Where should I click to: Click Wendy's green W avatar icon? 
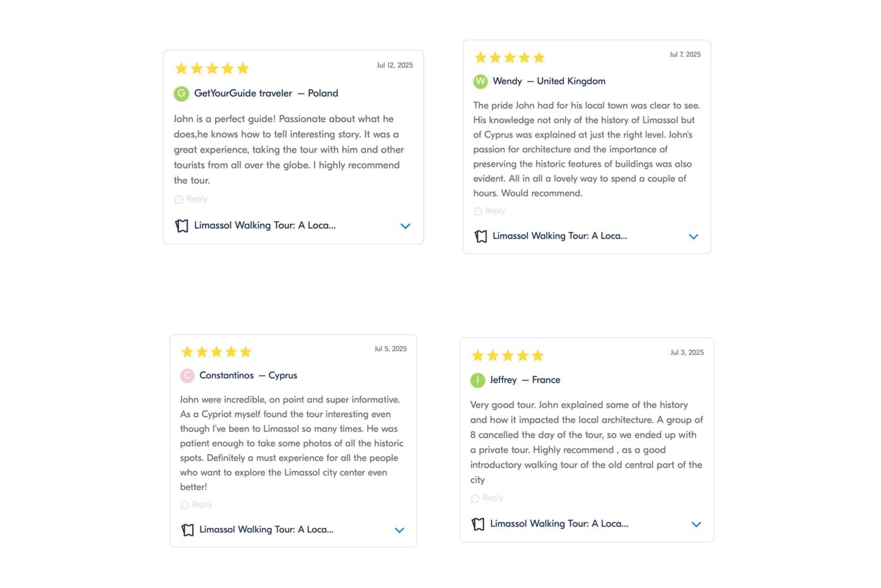(x=480, y=81)
